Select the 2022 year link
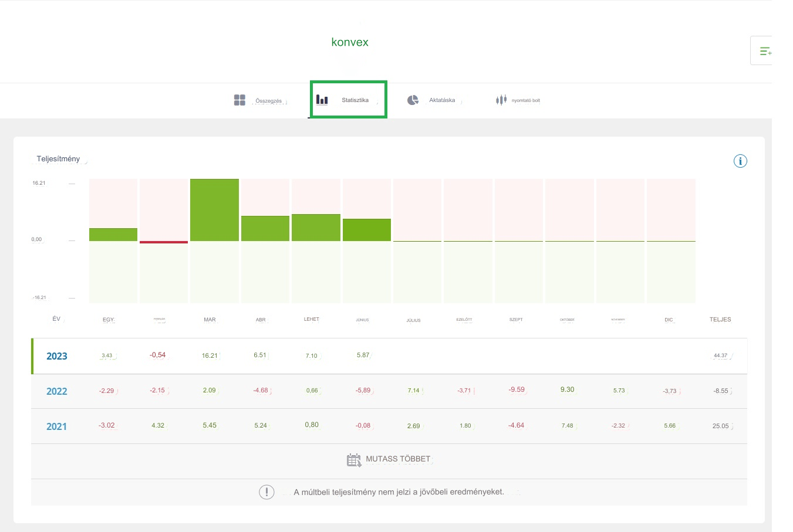Image resolution: width=793 pixels, height=532 pixels. coord(56,391)
